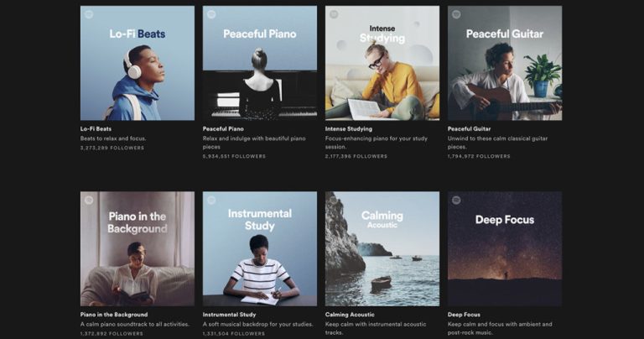Click Spotify logo on Piano in the Background cover
The image size is (644, 339).
[89, 200]
